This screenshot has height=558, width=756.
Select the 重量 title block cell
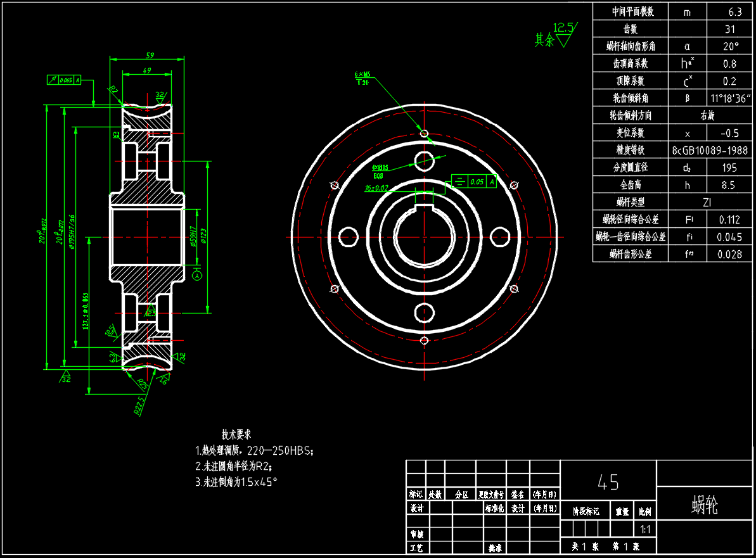pos(622,511)
